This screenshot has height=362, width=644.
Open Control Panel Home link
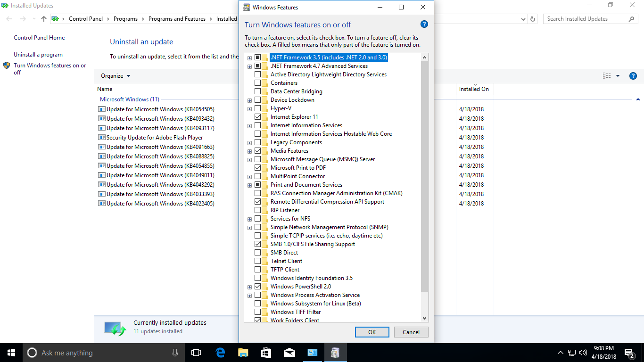coord(39,38)
